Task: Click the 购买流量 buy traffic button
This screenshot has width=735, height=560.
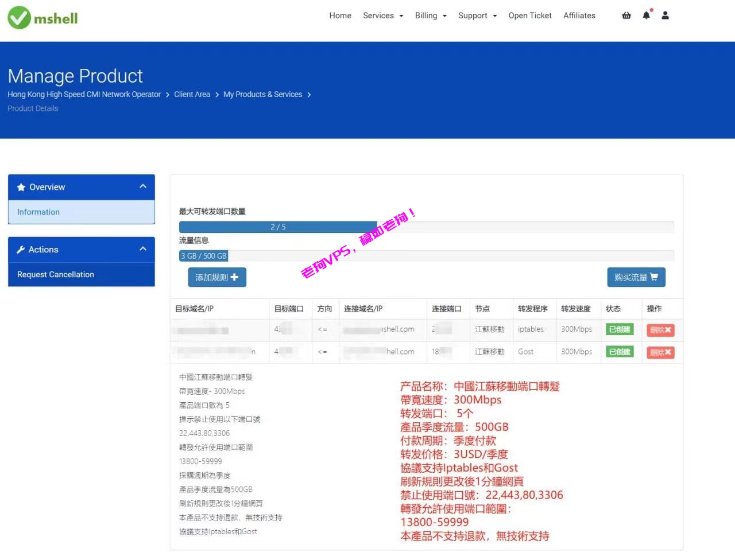Action: coord(636,277)
